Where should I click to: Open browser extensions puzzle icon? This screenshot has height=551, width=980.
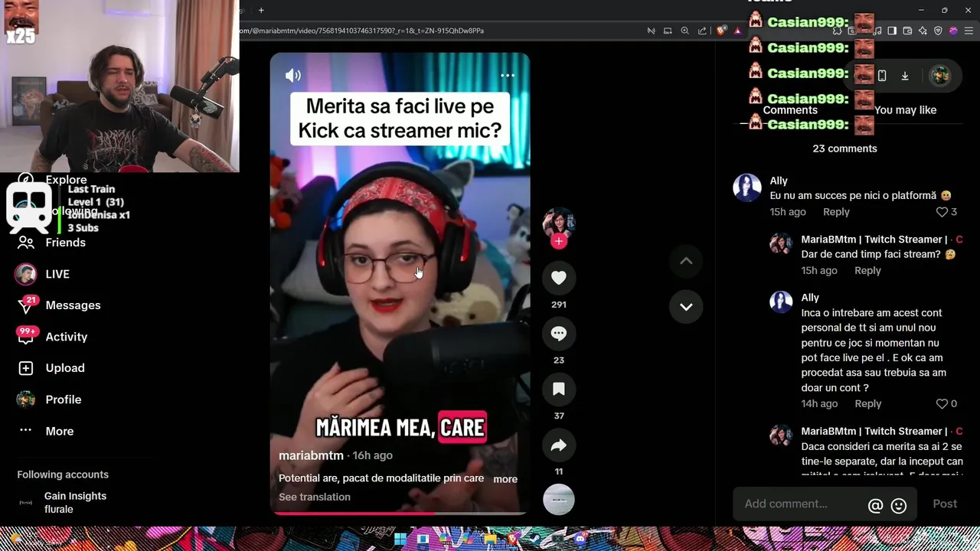838,31
